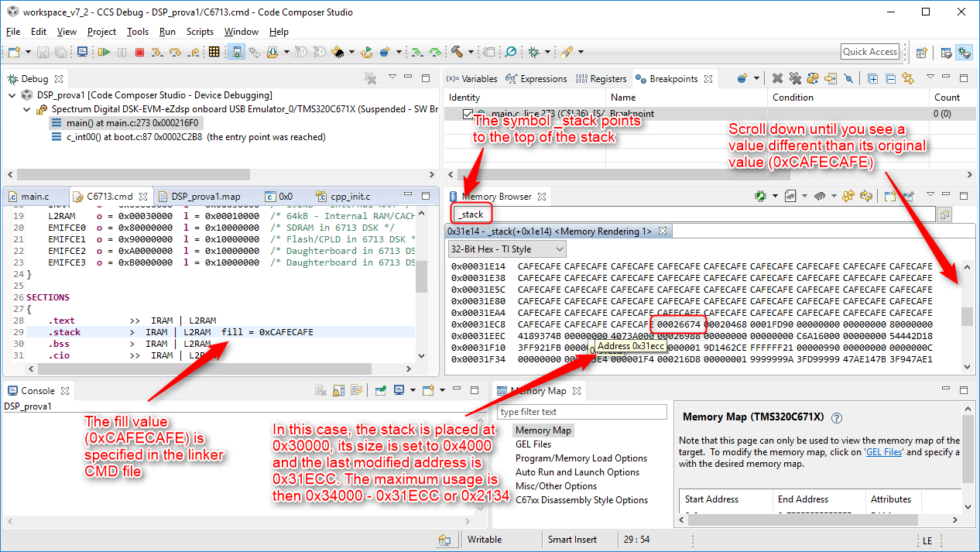Screen dimensions: 980x552
Task: Select GEL Files in the options list
Action: (x=533, y=444)
